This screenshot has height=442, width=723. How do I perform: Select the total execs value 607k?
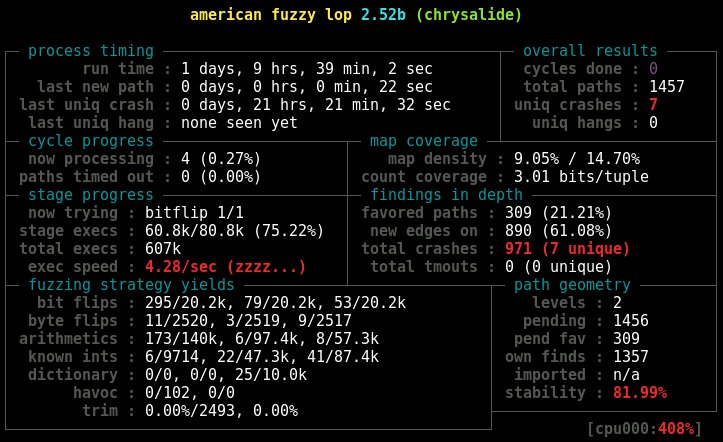tap(163, 248)
